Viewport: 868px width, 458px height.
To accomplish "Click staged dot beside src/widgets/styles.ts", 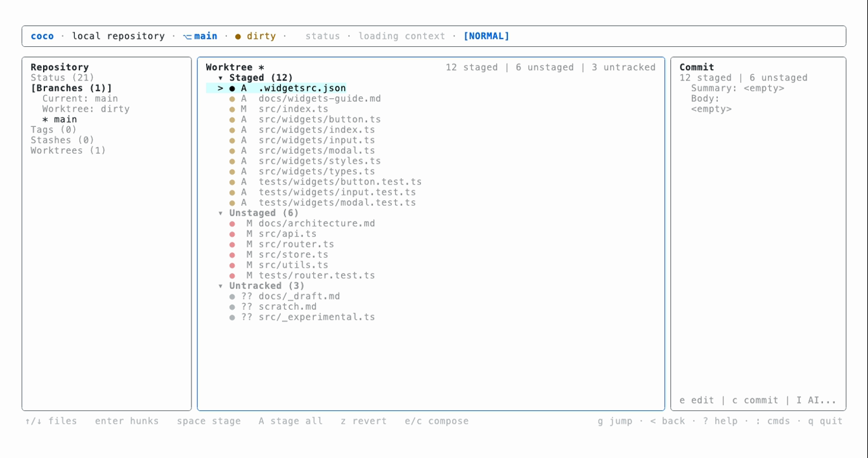I will coord(232,161).
